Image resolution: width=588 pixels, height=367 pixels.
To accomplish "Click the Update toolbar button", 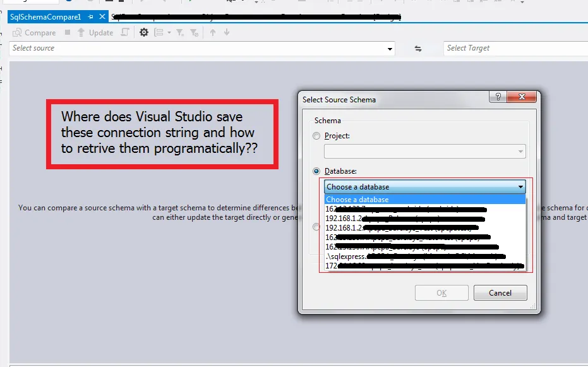I will 95,33.
